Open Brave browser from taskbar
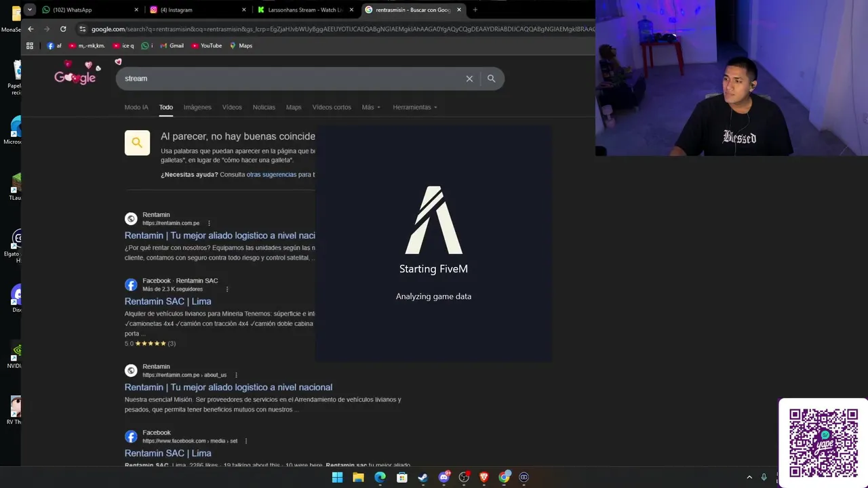The height and width of the screenshot is (488, 868). pos(484,477)
